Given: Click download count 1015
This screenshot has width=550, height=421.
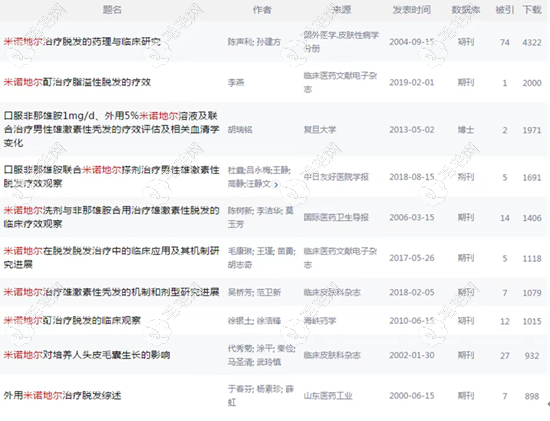Looking at the screenshot, I should pyautogui.click(x=532, y=321).
